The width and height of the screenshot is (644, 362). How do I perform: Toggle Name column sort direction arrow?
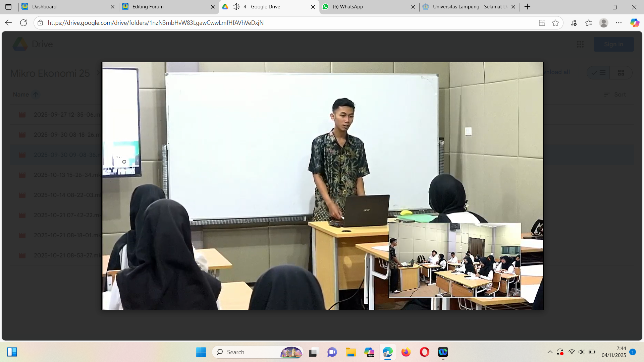click(36, 95)
